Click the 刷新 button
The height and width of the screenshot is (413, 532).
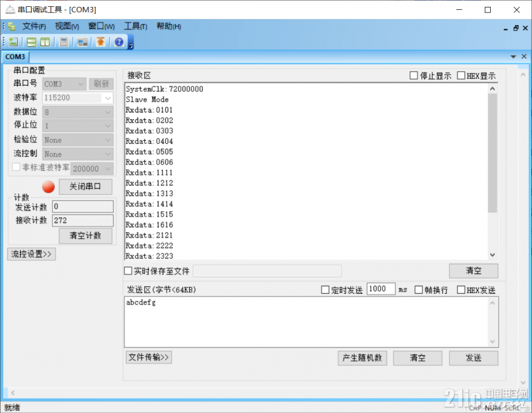(101, 84)
